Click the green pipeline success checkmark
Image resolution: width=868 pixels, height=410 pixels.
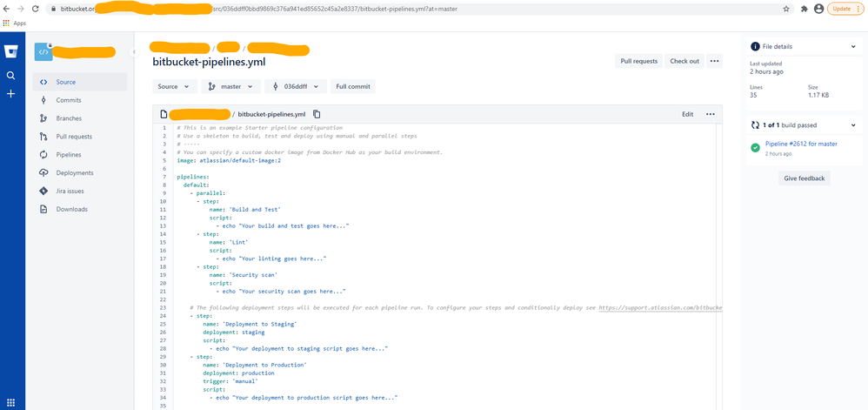point(755,148)
